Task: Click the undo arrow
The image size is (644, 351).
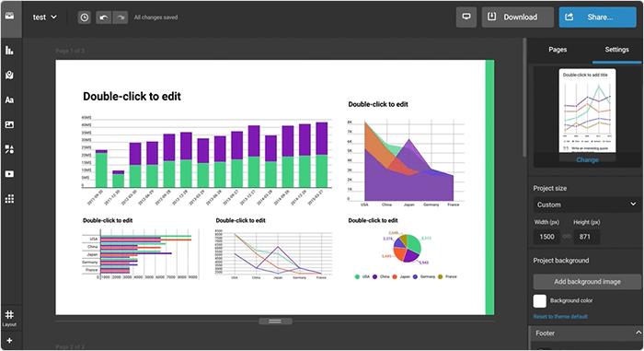Action: (x=103, y=18)
